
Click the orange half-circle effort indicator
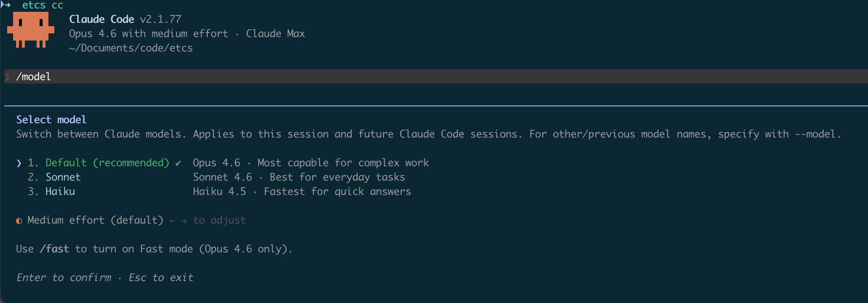pos(19,221)
